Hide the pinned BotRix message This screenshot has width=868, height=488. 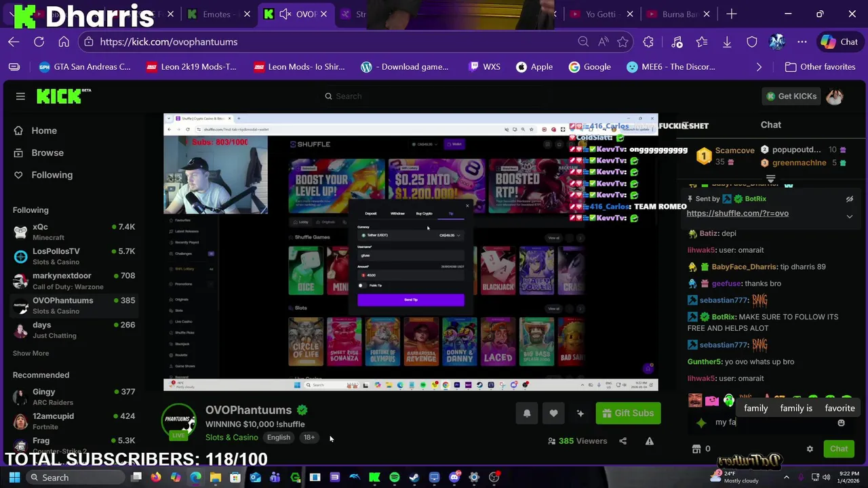click(849, 199)
